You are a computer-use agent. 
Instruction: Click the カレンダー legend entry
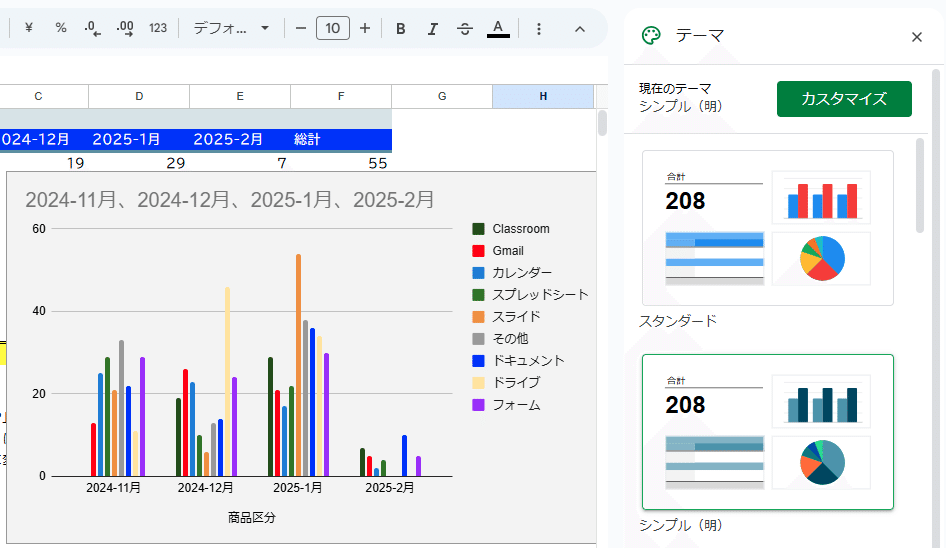512,273
